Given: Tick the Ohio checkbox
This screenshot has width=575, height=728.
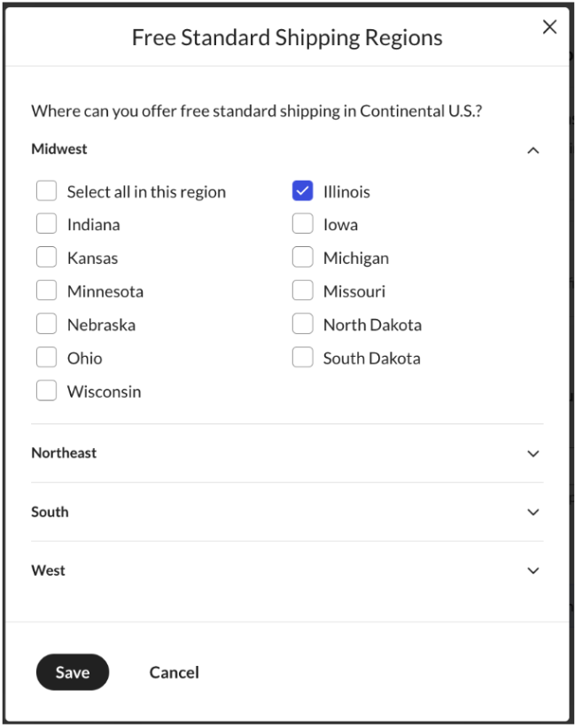Looking at the screenshot, I should 47,358.
